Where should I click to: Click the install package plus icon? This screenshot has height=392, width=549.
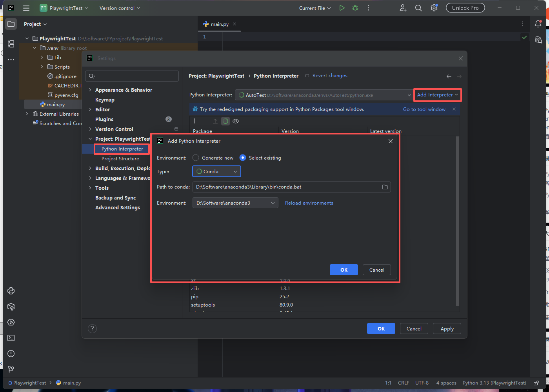pos(195,121)
